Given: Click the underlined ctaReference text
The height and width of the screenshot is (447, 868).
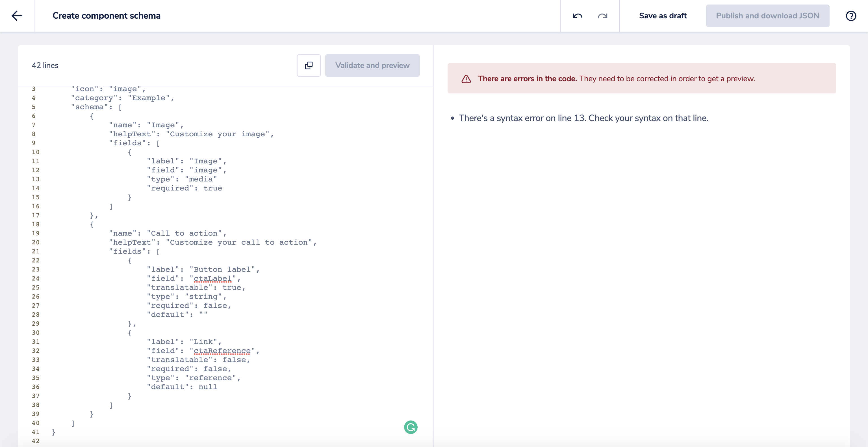Looking at the screenshot, I should click(x=222, y=351).
